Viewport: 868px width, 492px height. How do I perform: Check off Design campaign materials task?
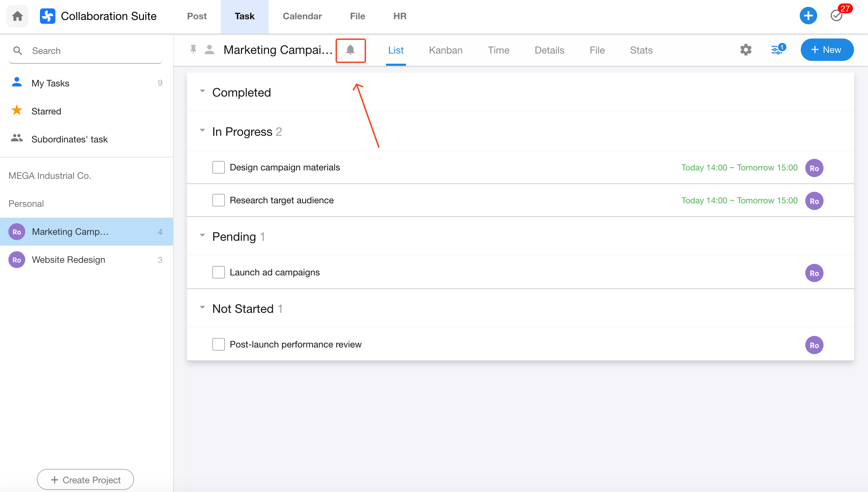pyautogui.click(x=218, y=167)
